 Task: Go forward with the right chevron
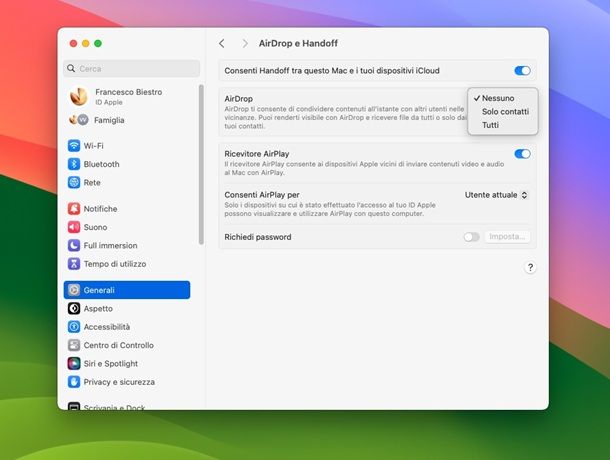pyautogui.click(x=245, y=43)
